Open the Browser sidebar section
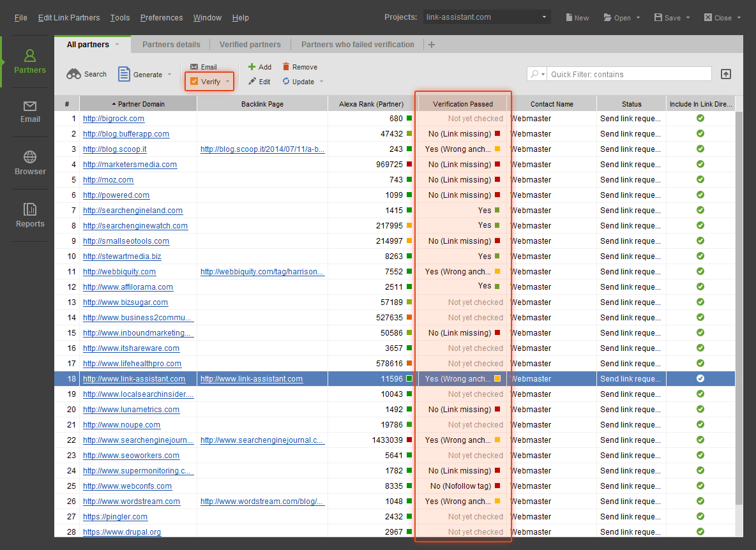This screenshot has height=550, width=756. pyautogui.click(x=29, y=163)
